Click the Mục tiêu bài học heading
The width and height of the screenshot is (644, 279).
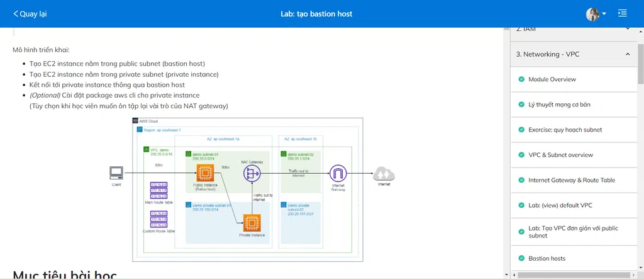[x=65, y=275]
